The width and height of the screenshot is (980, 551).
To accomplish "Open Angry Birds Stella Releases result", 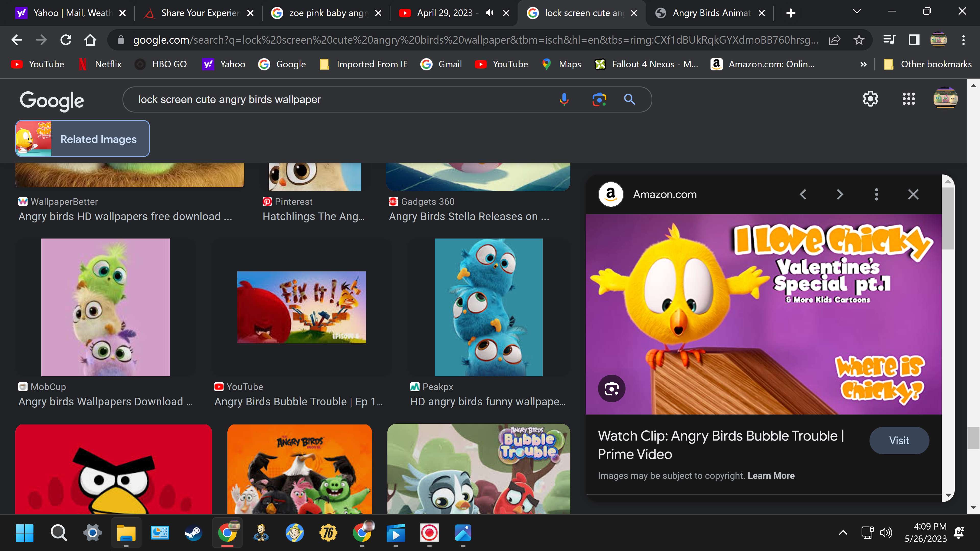I will point(469,216).
